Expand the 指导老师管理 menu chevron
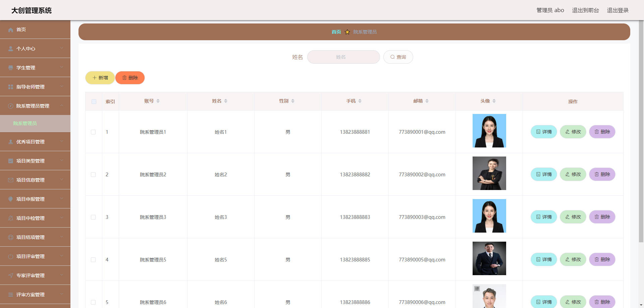Viewport: 644px width, 308px height. click(x=62, y=86)
